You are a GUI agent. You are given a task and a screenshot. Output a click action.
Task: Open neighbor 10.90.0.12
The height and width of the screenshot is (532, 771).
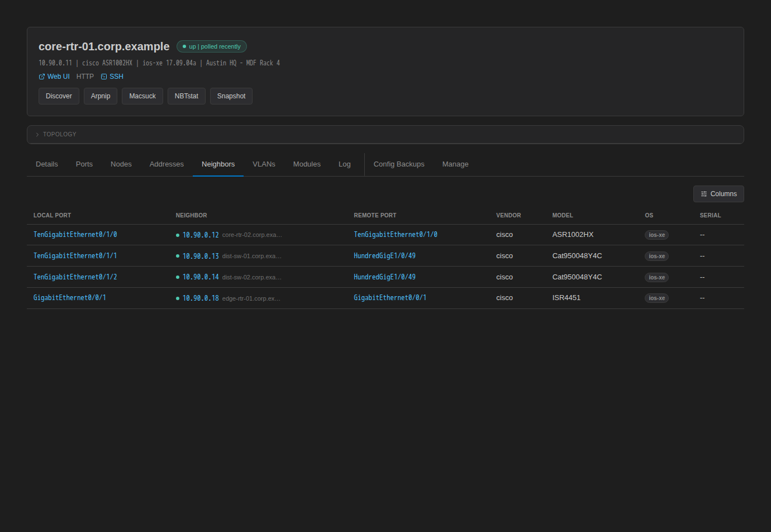tap(201, 235)
